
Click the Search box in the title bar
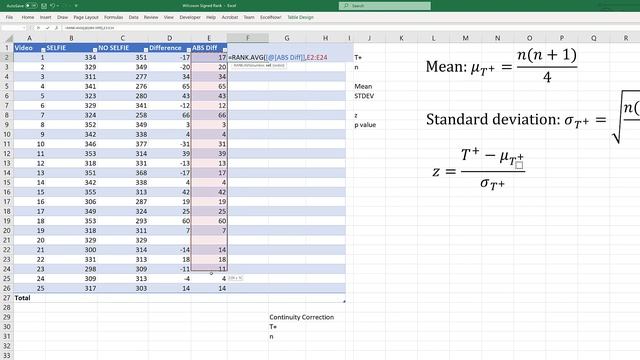tap(384, 6)
